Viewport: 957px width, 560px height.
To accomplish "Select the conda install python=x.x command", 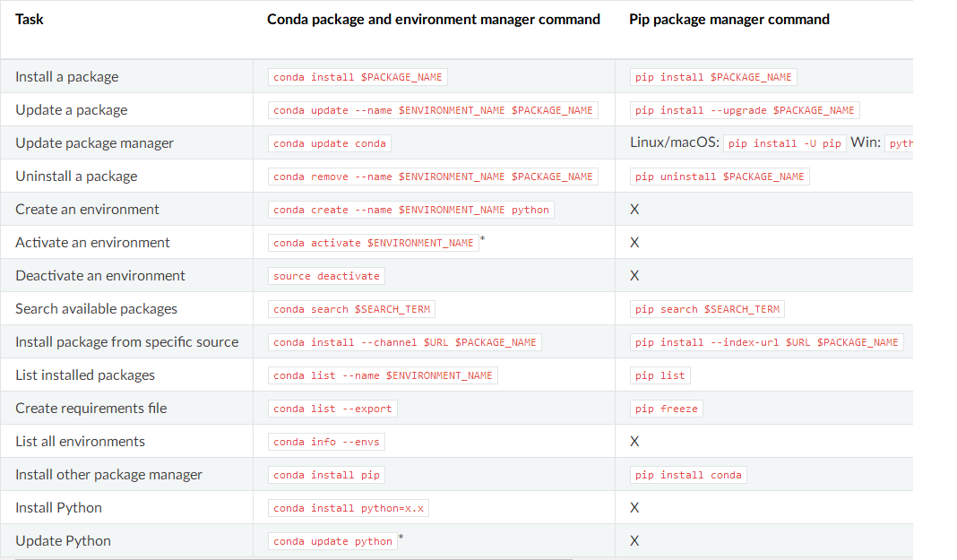I will (348, 507).
